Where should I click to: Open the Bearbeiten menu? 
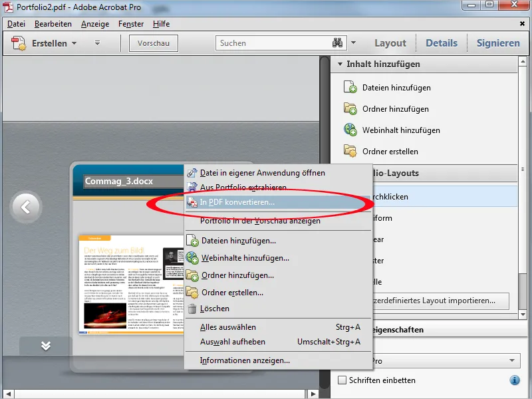(x=53, y=24)
